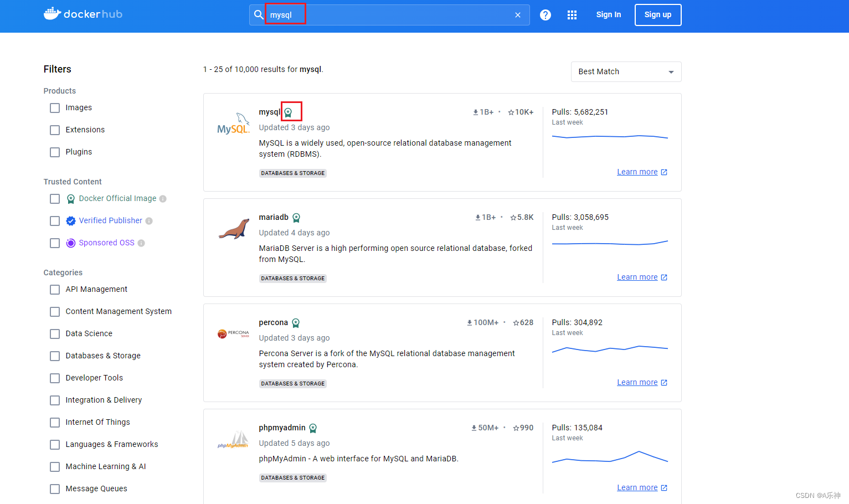
Task: Check the Plugins filter checkbox
Action: click(x=55, y=152)
